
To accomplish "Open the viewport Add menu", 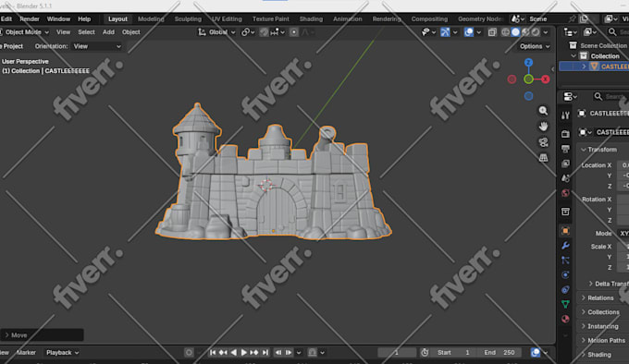I will tap(108, 32).
